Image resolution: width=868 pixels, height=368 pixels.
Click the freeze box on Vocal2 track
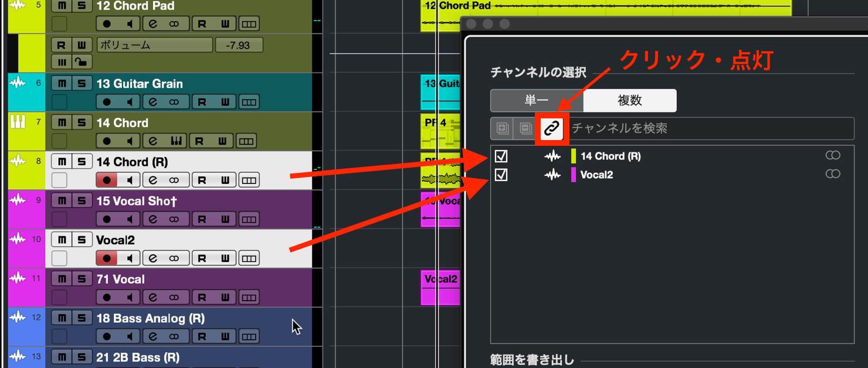(59, 258)
